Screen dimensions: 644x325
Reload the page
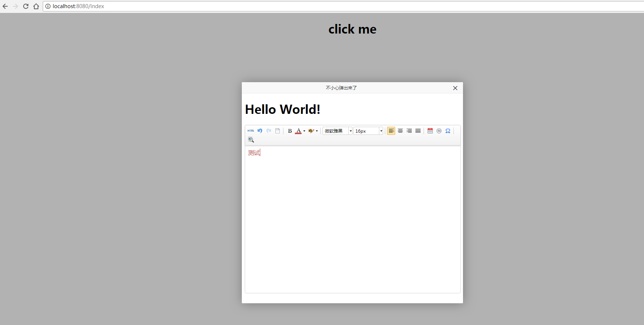click(x=26, y=6)
